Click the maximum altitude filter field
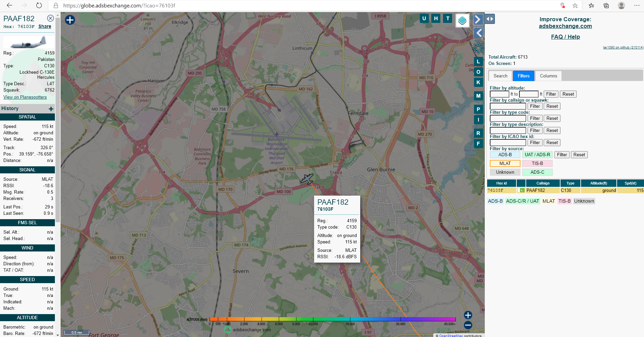This screenshot has width=644, height=337. pyautogui.click(x=529, y=94)
